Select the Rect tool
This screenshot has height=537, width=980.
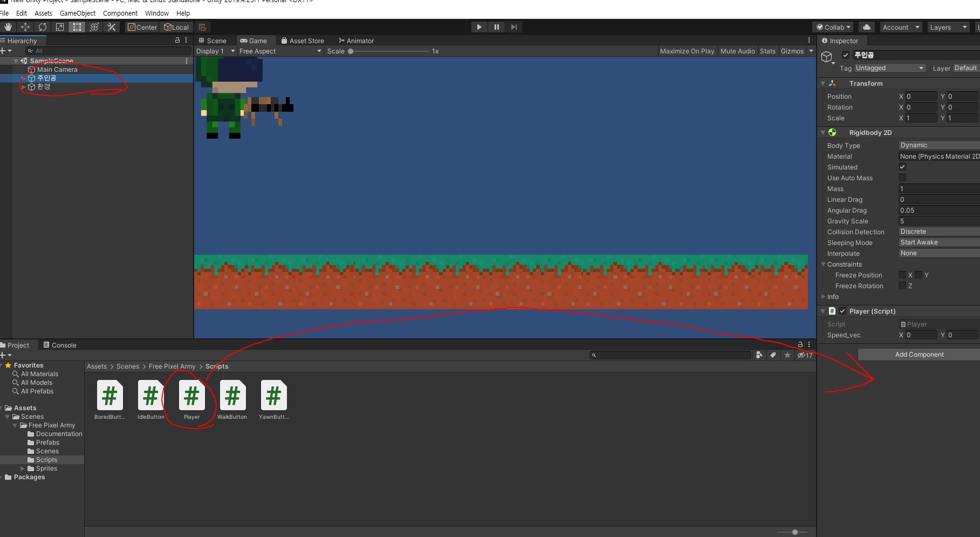[77, 27]
